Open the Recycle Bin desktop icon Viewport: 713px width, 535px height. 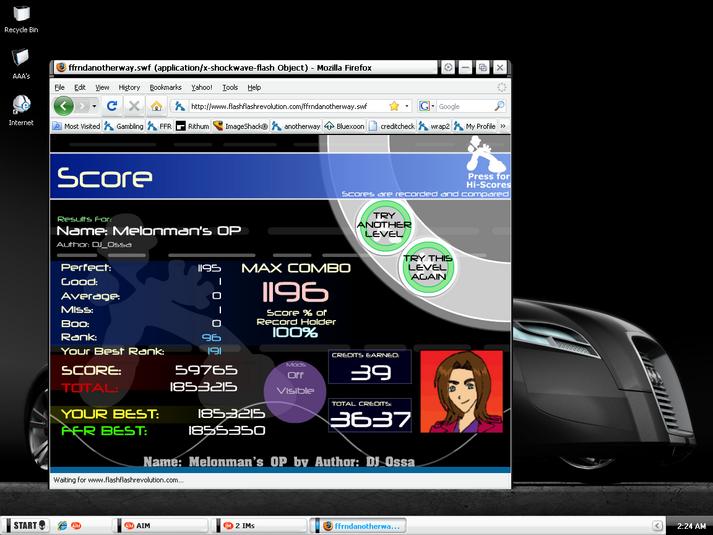point(21,20)
